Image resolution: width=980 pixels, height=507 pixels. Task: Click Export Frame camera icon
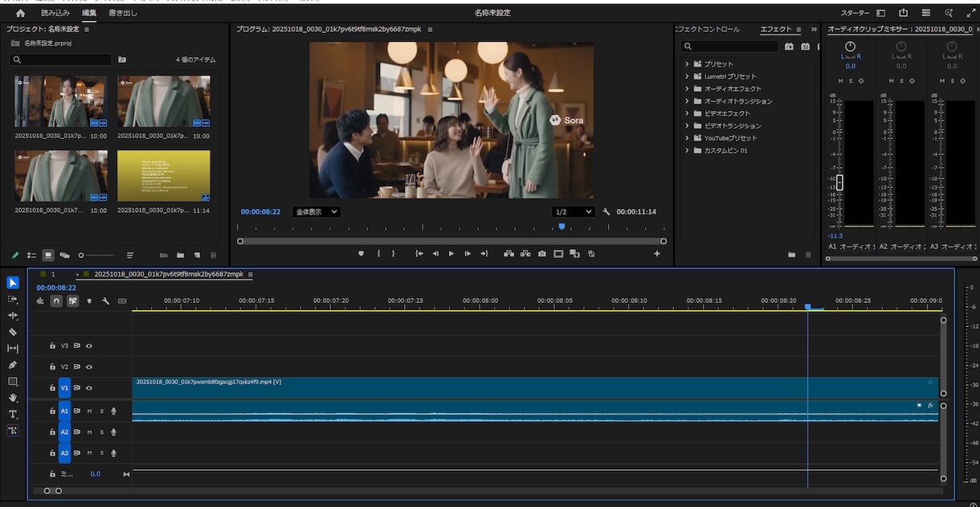pyautogui.click(x=542, y=254)
